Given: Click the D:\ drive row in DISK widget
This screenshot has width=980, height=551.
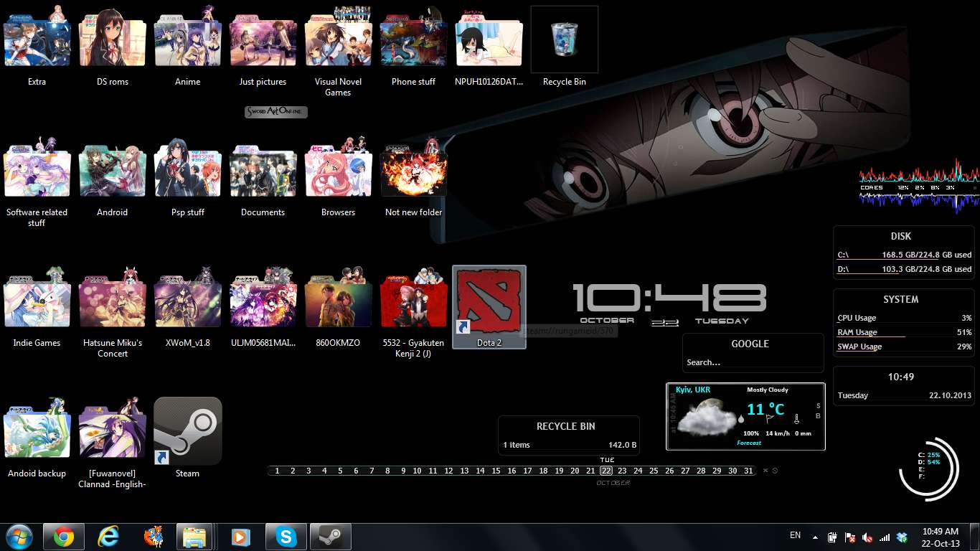Looking at the screenshot, I should pyautogui.click(x=904, y=269).
